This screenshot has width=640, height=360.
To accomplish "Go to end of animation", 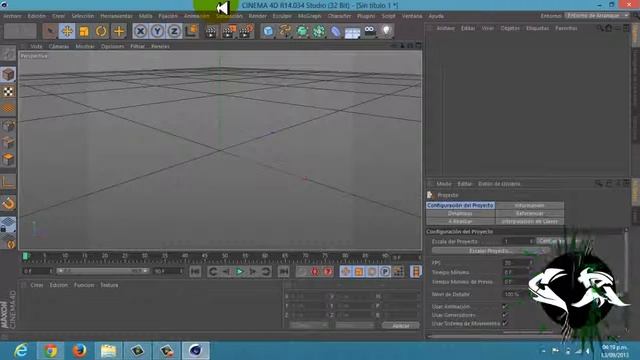I will 284,271.
